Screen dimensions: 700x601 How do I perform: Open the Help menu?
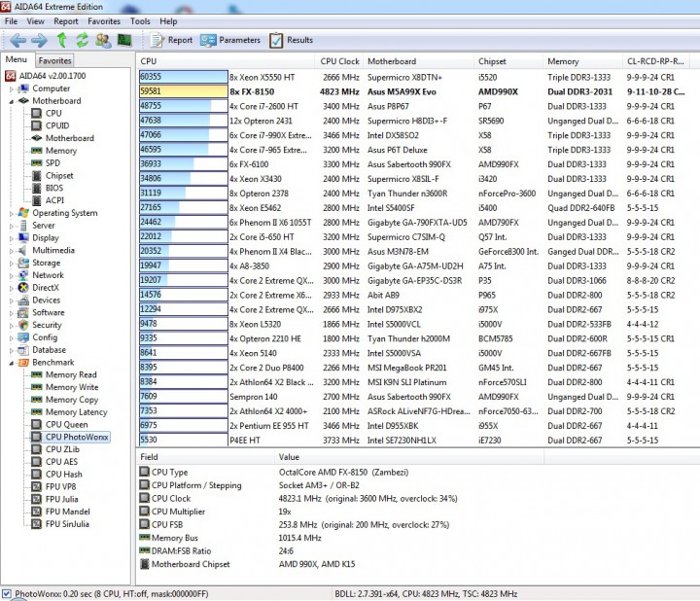tap(168, 21)
